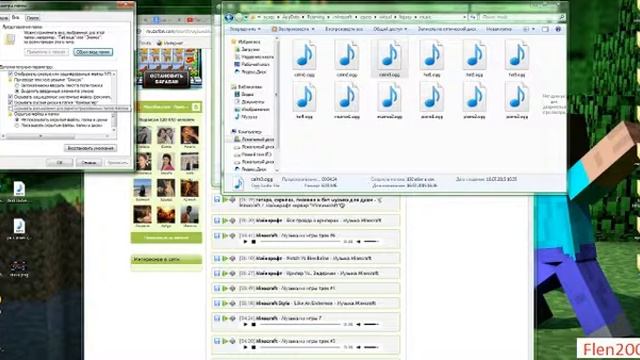Select automatic typing into search box radio option

point(17,86)
